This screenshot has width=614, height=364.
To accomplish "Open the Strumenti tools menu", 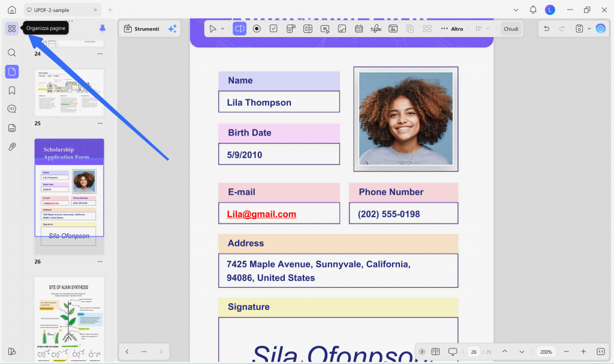I will point(142,29).
